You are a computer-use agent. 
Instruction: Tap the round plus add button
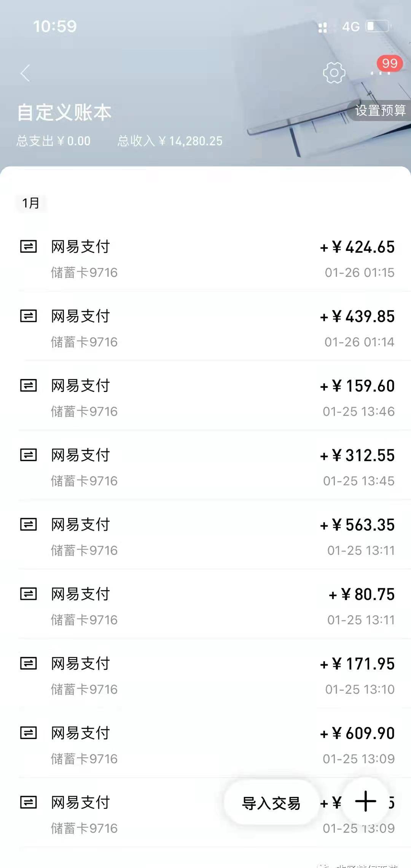[366, 801]
